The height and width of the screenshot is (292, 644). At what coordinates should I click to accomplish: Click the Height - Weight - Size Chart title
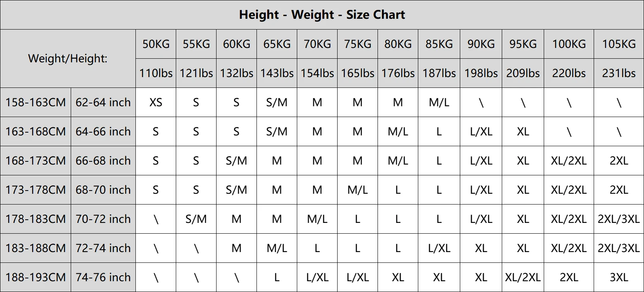322,15
